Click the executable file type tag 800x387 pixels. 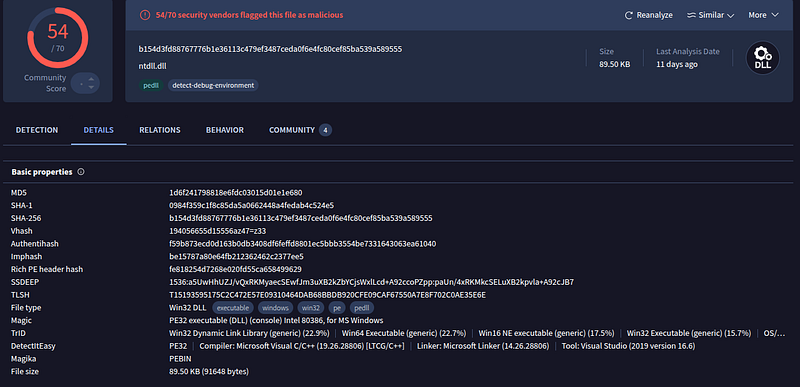pyautogui.click(x=233, y=308)
